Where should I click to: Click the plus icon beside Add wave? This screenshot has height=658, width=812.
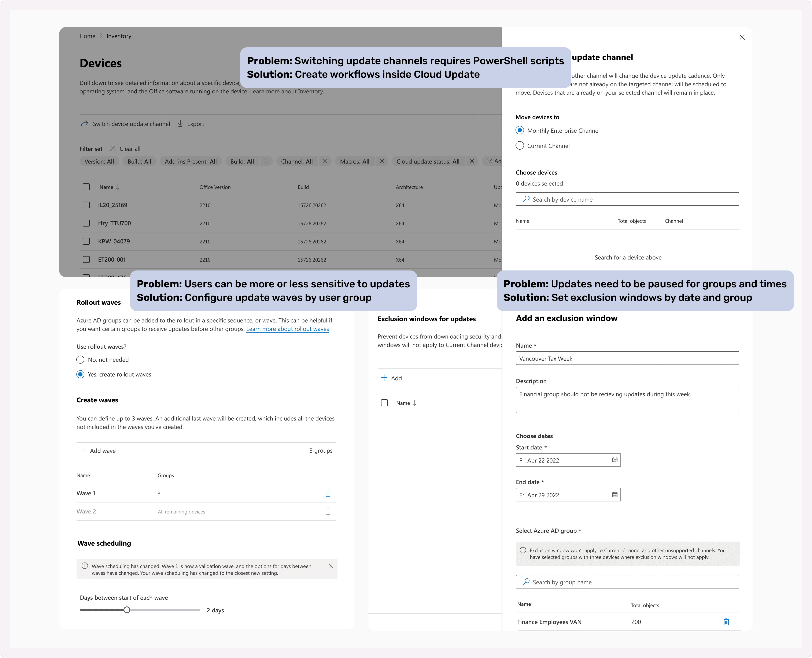point(83,450)
